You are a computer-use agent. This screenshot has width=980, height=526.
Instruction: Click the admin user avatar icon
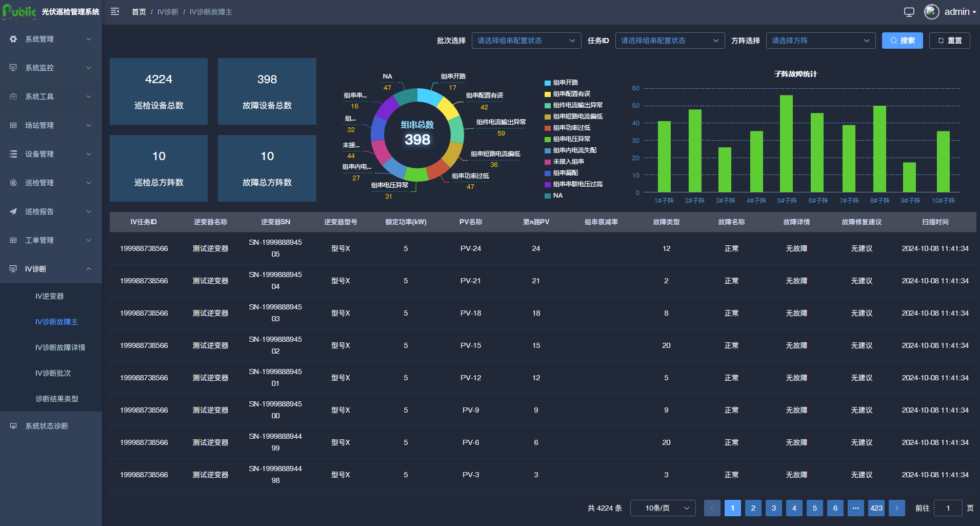[931, 12]
